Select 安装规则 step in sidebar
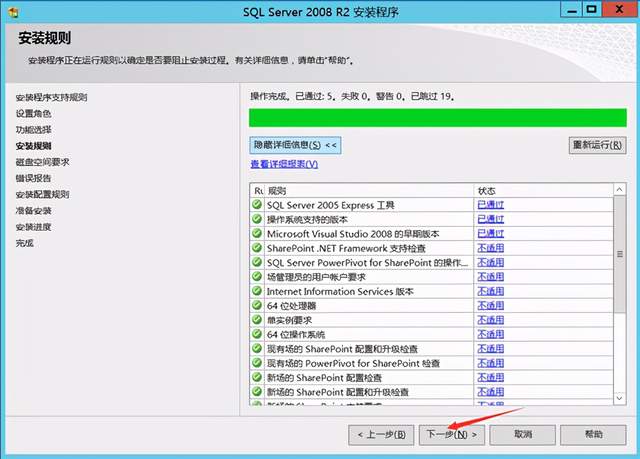 [x=33, y=146]
